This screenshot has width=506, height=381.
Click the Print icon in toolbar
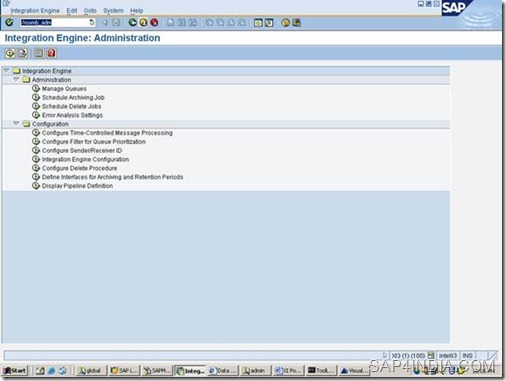171,23
